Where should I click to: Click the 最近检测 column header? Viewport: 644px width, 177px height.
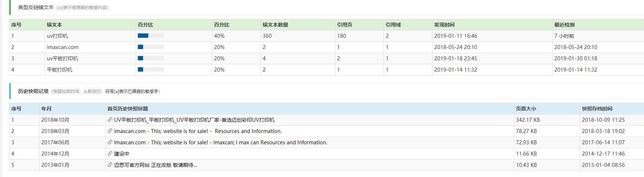(564, 25)
